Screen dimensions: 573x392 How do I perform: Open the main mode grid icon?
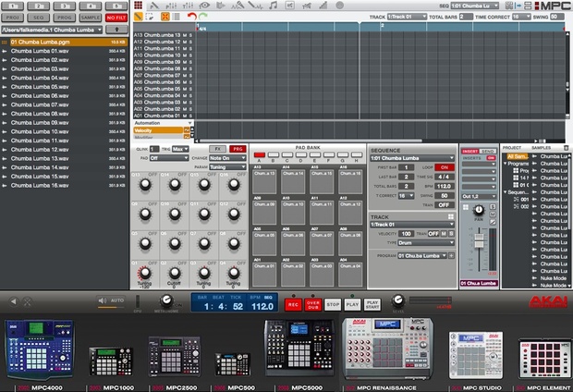coord(138,6)
